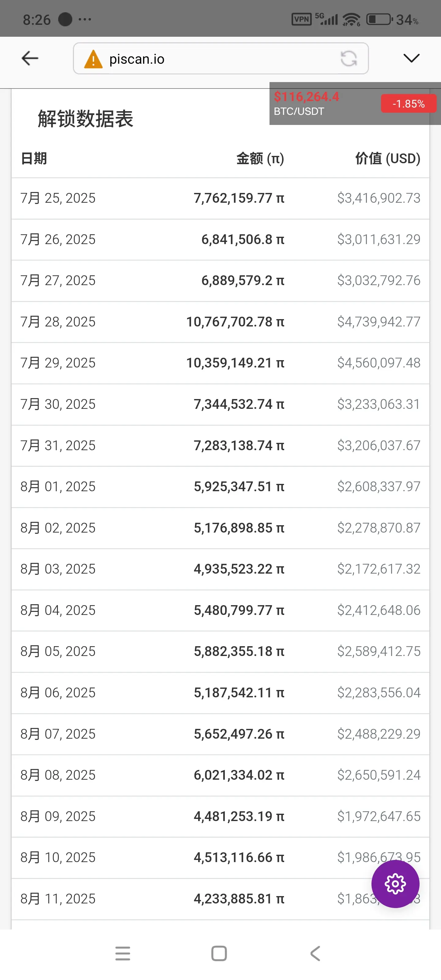Expand the browser dropdown chevron
This screenshot has width=441, height=980.
[x=411, y=58]
